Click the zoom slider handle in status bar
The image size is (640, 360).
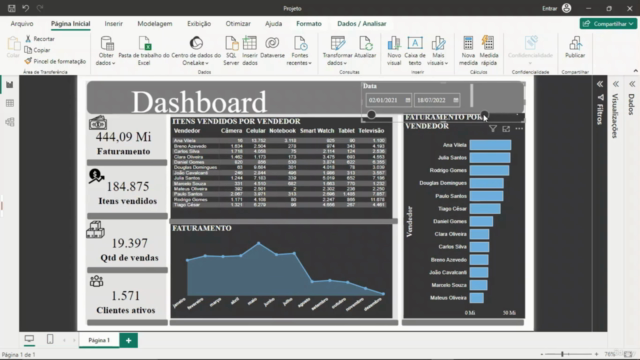coord(562,354)
